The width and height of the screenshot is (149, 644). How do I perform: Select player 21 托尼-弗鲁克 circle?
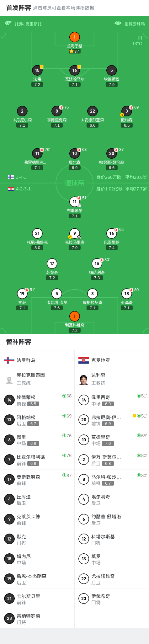click(x=37, y=233)
